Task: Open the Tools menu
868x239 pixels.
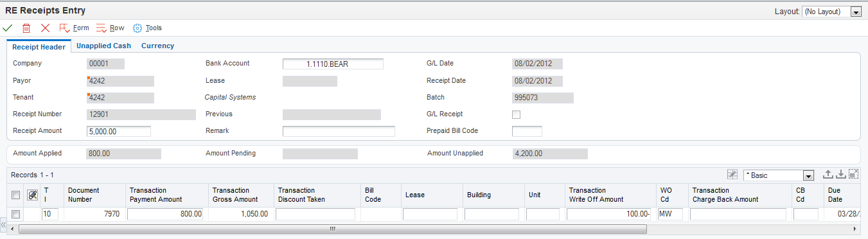Action: [x=147, y=28]
